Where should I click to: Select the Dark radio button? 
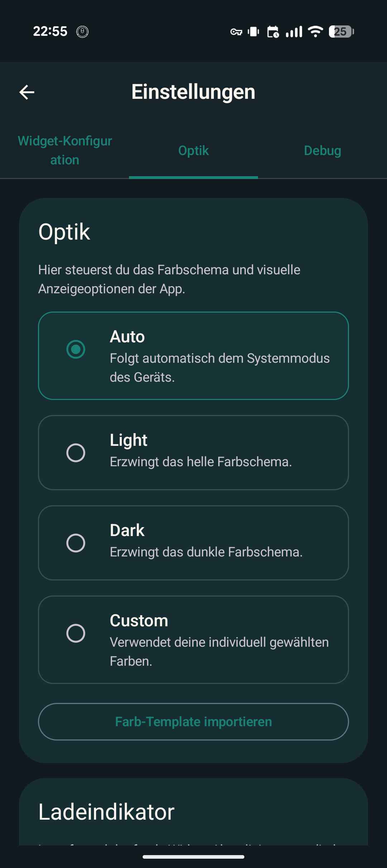click(x=76, y=543)
